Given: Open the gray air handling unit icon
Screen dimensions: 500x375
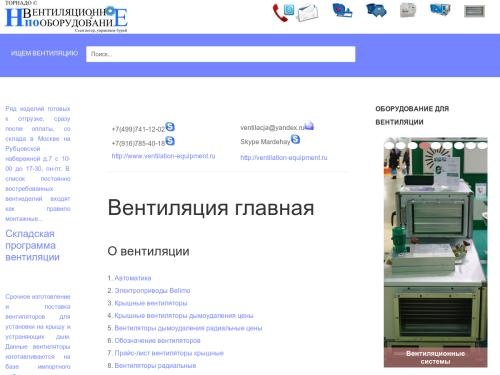Looking at the screenshot, I should pyautogui.click(x=408, y=10).
